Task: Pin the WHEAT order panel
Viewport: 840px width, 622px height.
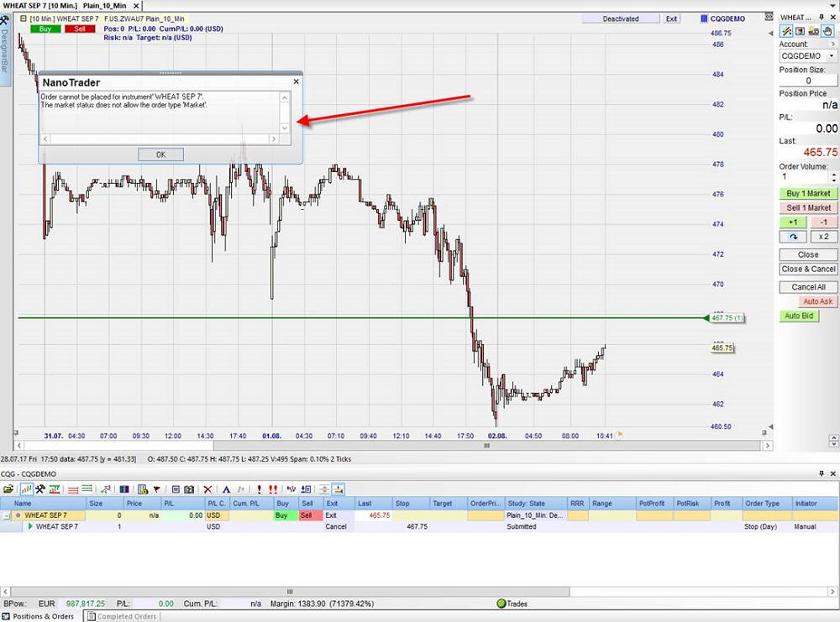Action: coord(823,18)
